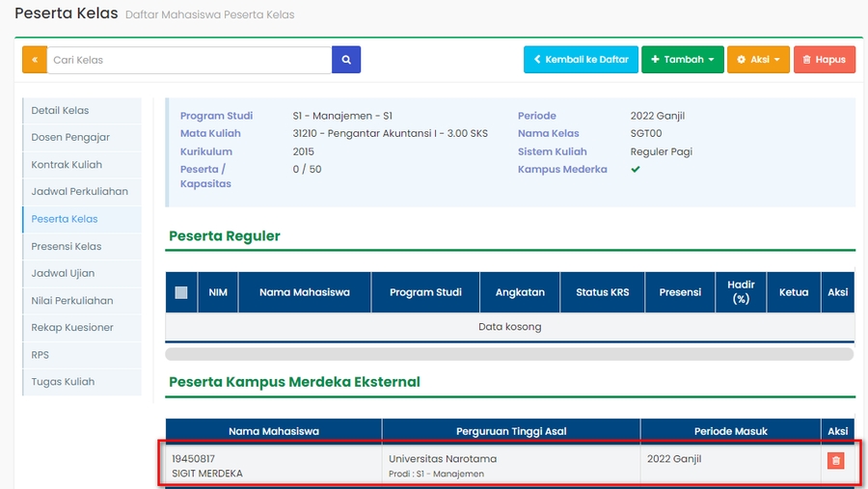
Task: Expand the Aksi dropdown menu
Action: 758,60
